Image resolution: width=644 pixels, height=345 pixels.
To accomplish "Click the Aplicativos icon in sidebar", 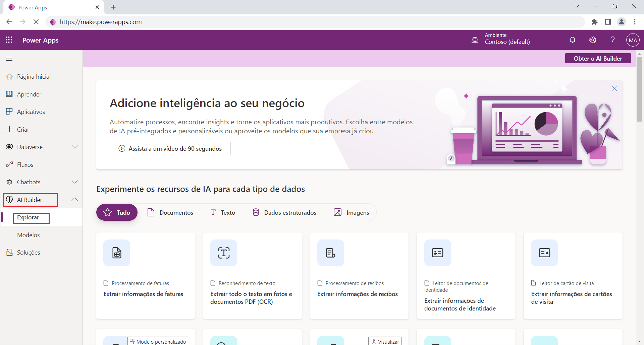I will pos(9,112).
